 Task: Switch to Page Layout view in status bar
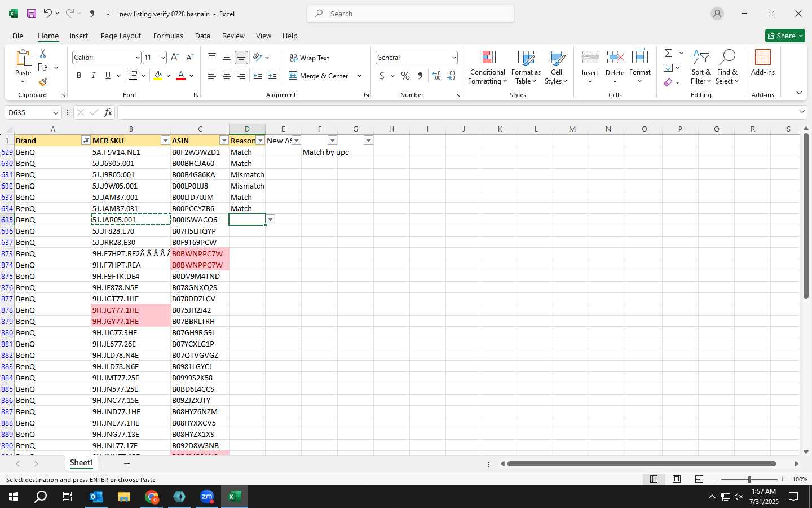click(x=677, y=479)
